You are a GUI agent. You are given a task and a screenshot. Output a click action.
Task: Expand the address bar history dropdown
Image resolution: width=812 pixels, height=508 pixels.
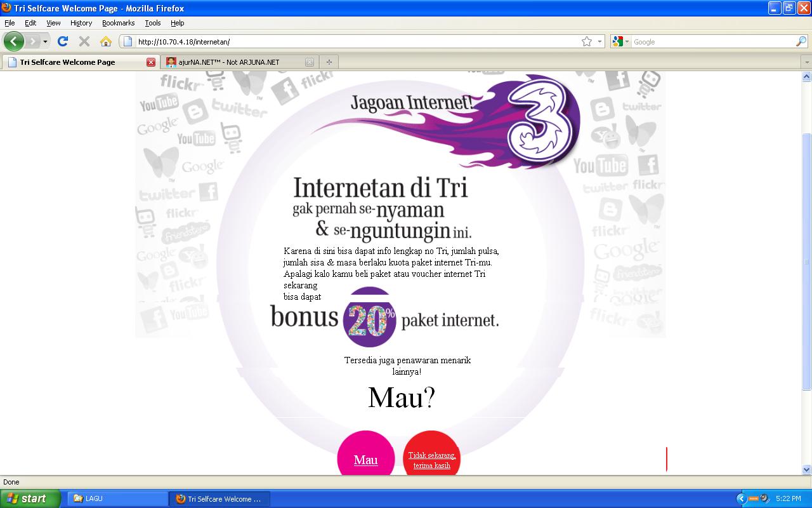(599, 42)
